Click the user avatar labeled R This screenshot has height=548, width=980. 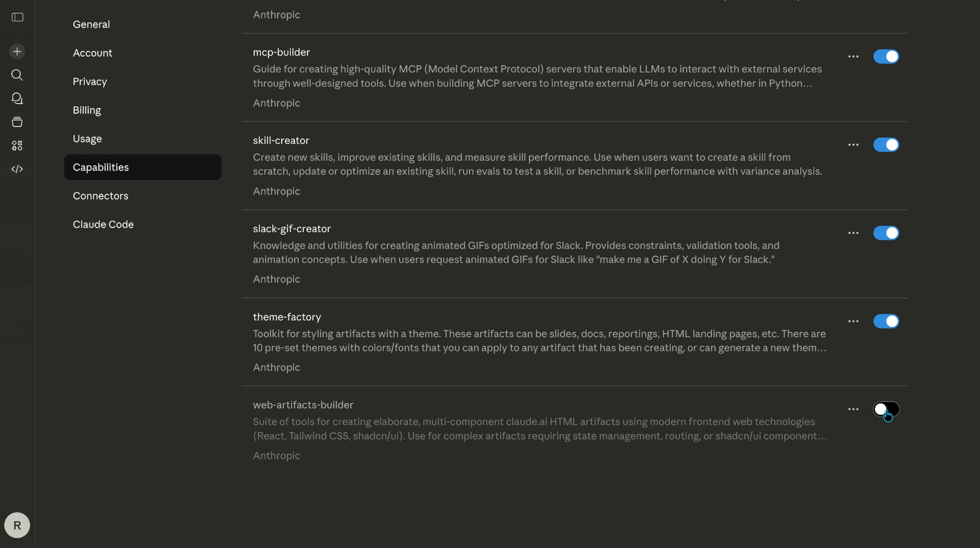[x=17, y=525]
